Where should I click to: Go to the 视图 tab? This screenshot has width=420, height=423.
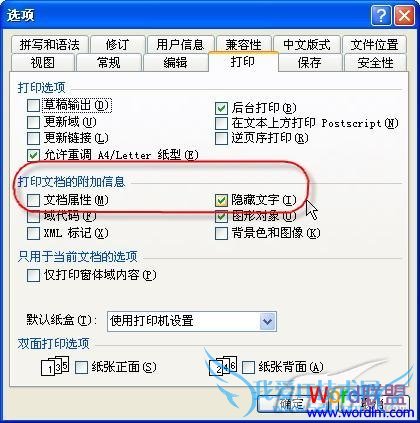(43, 62)
